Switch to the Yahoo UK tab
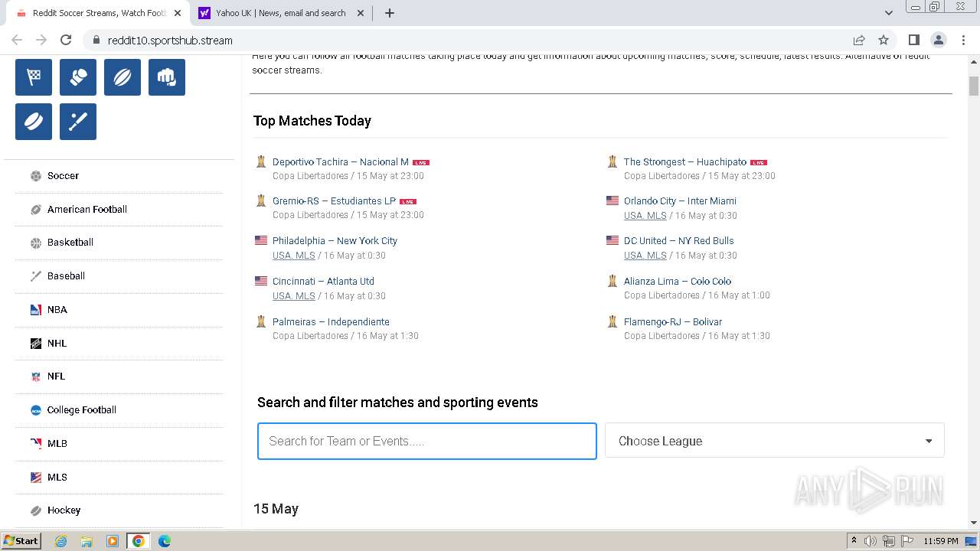The height and width of the screenshot is (551, 980). pyautogui.click(x=280, y=13)
